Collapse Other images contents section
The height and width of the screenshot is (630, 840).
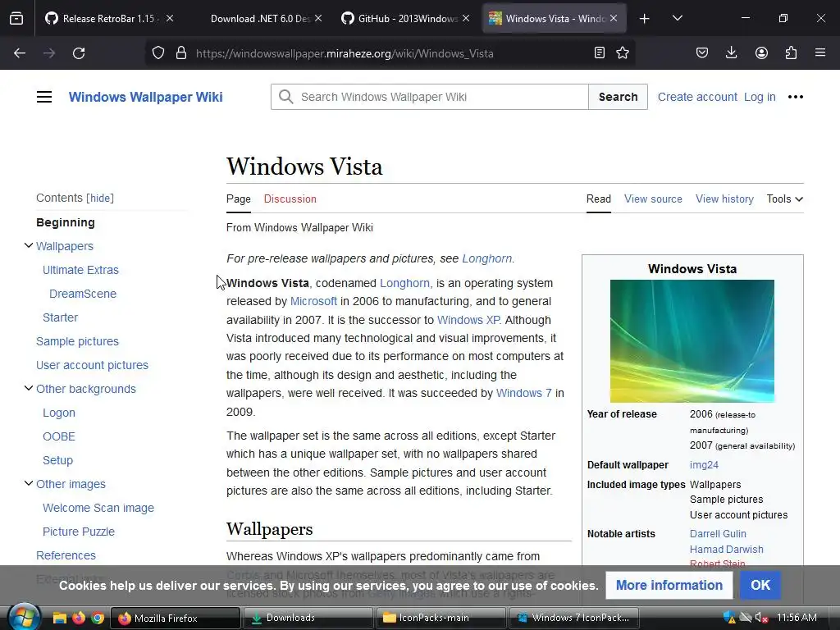pos(29,483)
